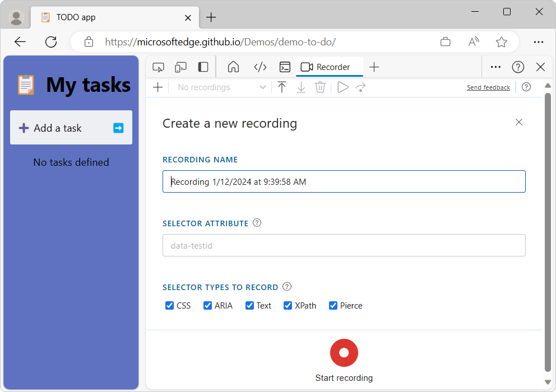Open the Elements tool icon

(x=260, y=67)
